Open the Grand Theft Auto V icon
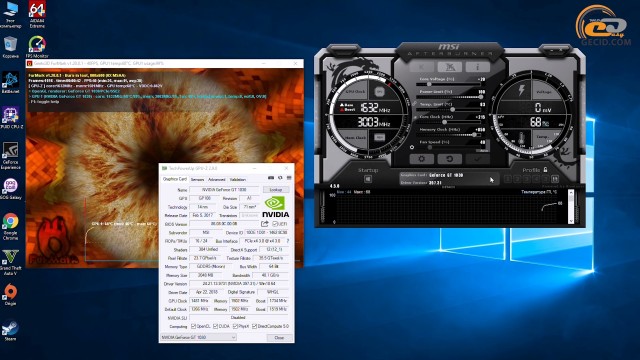Screen dimensions: 640x360 pyautogui.click(x=11, y=262)
